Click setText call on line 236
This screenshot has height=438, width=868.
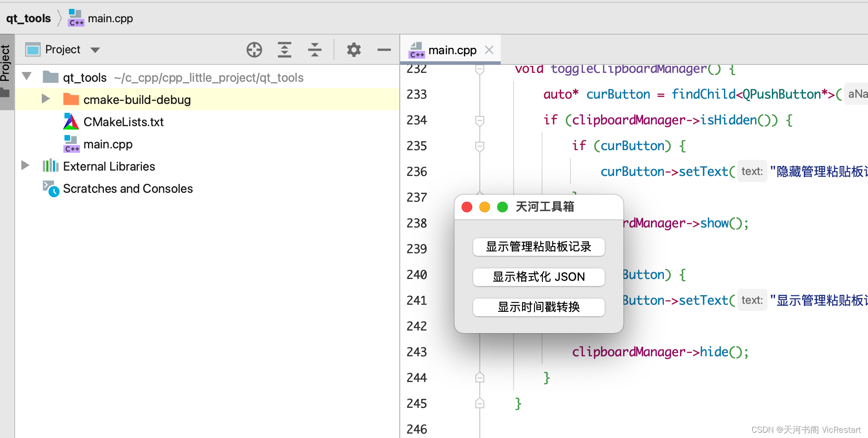click(703, 171)
